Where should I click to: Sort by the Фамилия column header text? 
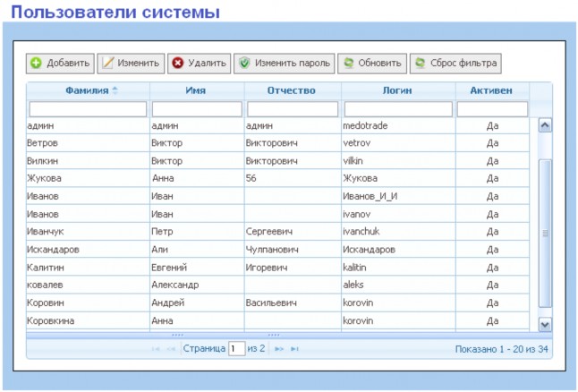click(87, 90)
